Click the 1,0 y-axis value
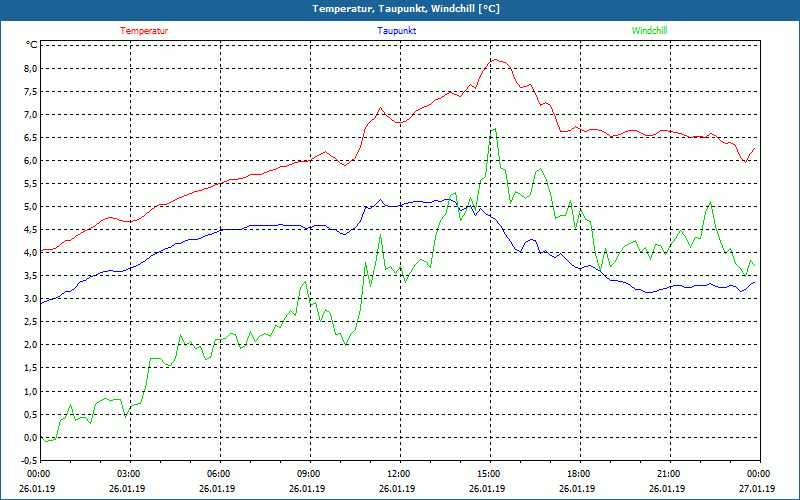 tap(32, 391)
